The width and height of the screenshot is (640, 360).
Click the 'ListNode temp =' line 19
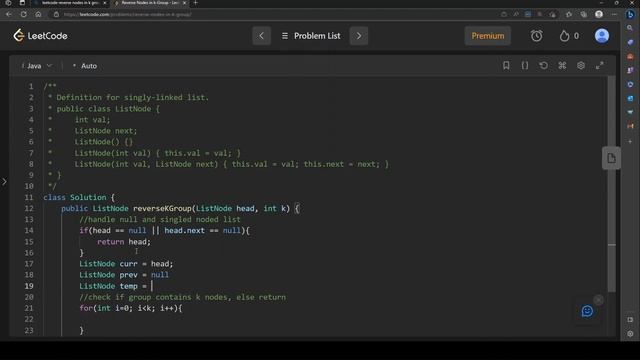tap(113, 286)
